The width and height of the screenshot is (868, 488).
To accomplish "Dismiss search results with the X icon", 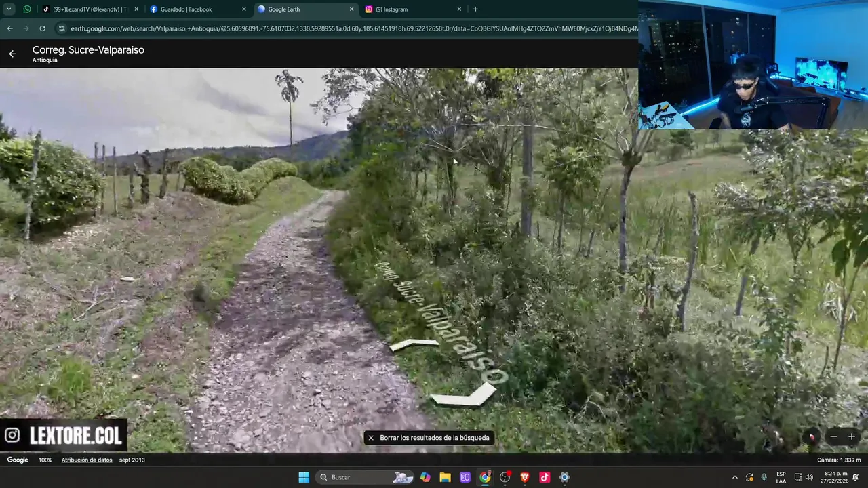I will pos(371,438).
